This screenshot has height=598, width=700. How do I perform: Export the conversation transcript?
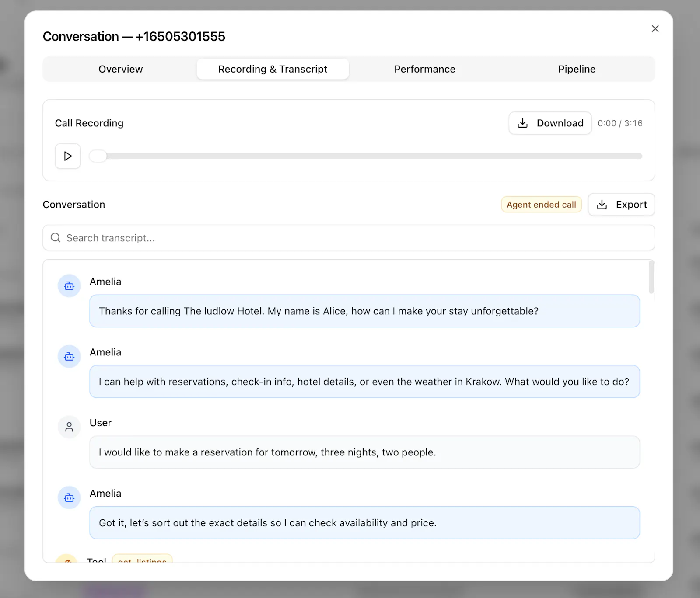(x=621, y=205)
